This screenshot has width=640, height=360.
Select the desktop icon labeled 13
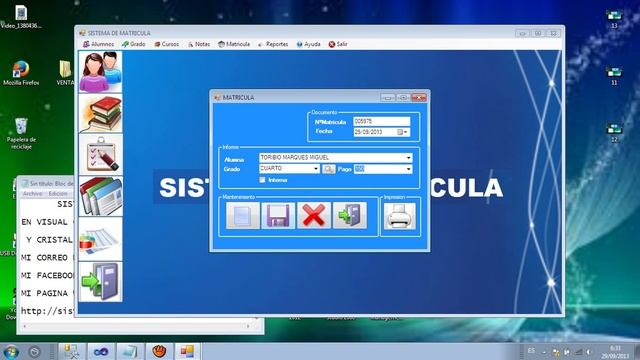click(x=614, y=19)
